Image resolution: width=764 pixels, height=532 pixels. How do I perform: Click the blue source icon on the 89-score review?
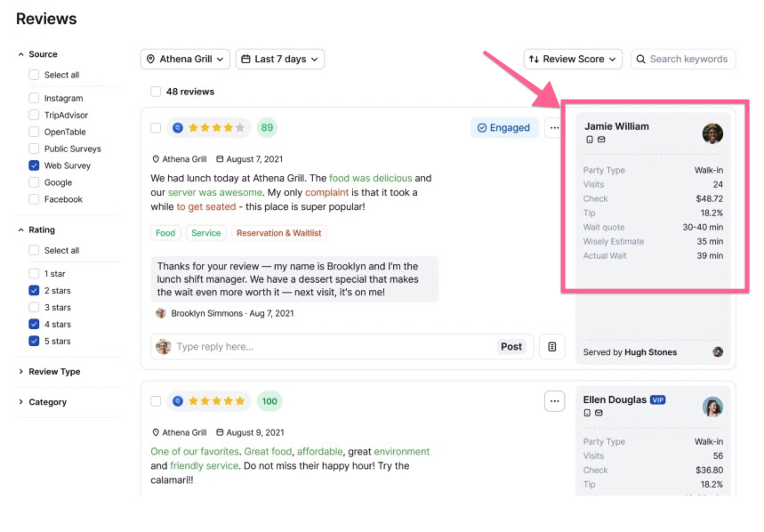click(x=178, y=127)
